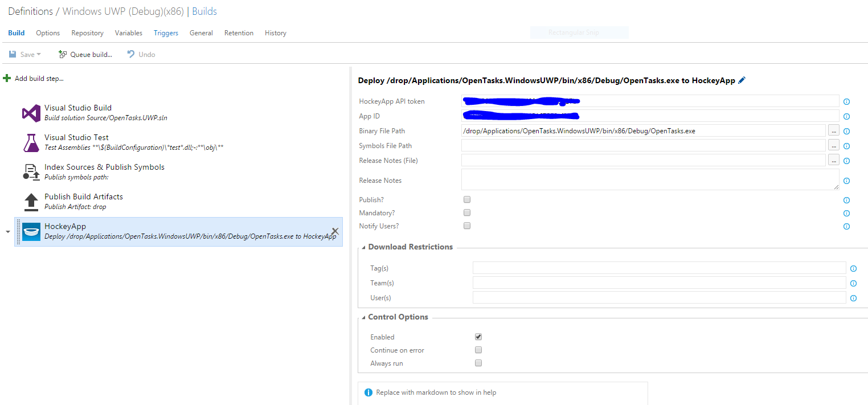868x405 pixels.
Task: Open the Builds link in the header
Action: click(204, 11)
